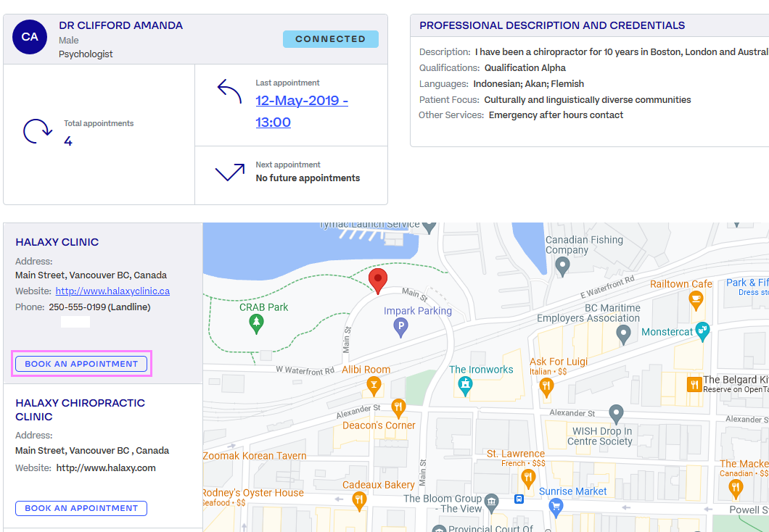Click the CA avatar circle icon
This screenshot has width=769, height=532.
[29, 36]
